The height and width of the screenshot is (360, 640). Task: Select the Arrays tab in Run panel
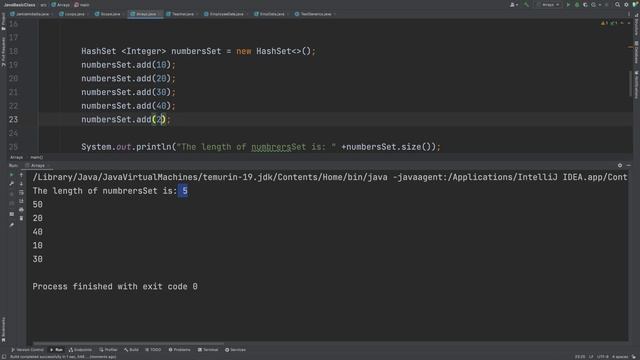[x=38, y=165]
